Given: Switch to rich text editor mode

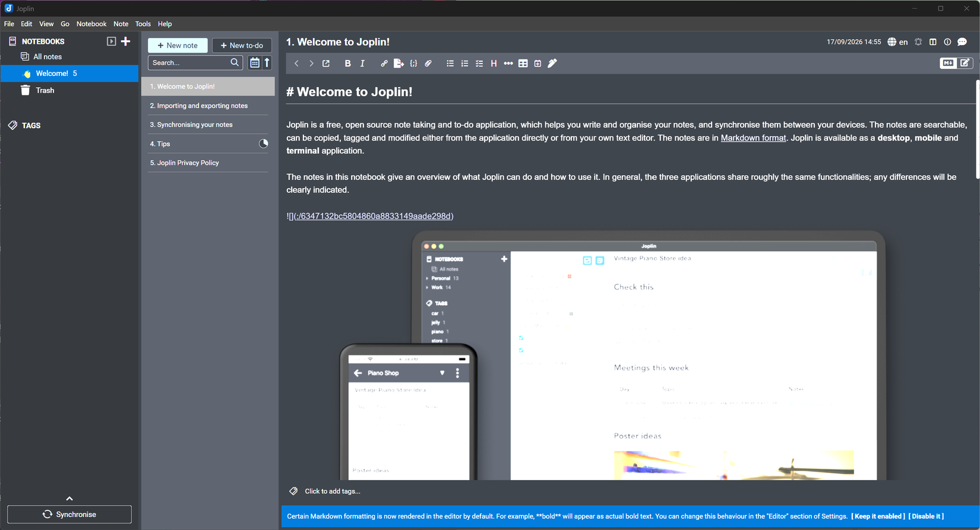Looking at the screenshot, I should [x=965, y=63].
